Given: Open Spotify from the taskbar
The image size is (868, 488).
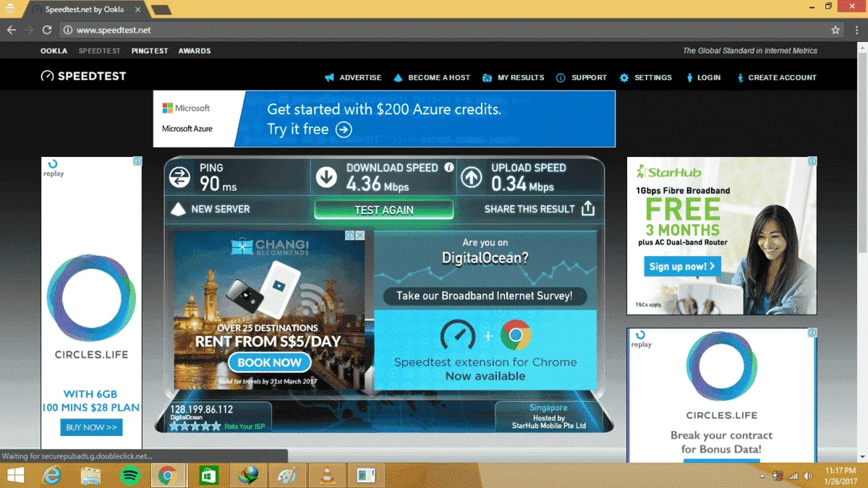Looking at the screenshot, I should pos(129,475).
